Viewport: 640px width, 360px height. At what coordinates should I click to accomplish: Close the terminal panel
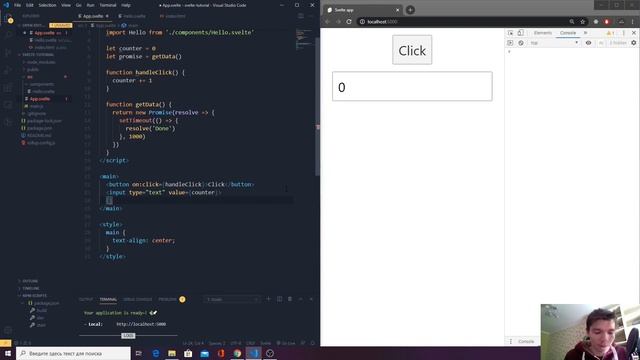(311, 299)
